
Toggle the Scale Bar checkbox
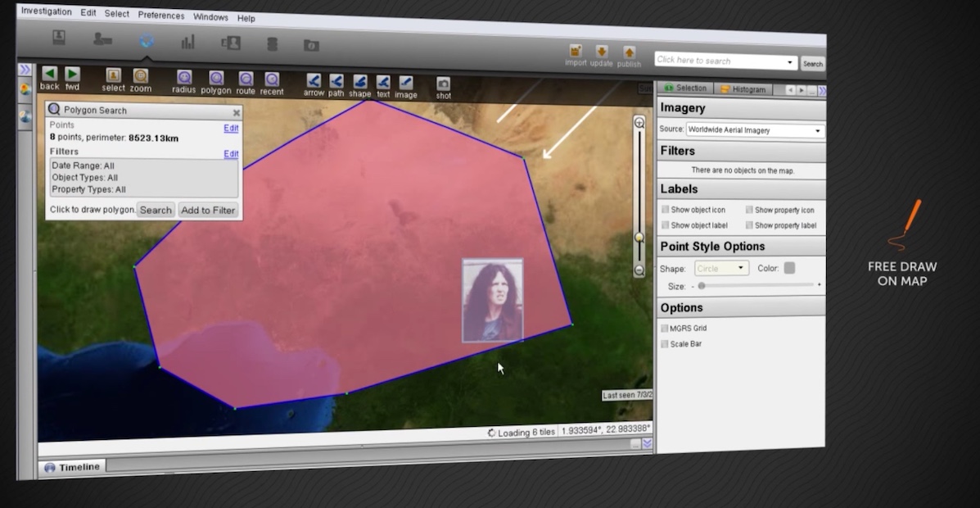tap(665, 344)
